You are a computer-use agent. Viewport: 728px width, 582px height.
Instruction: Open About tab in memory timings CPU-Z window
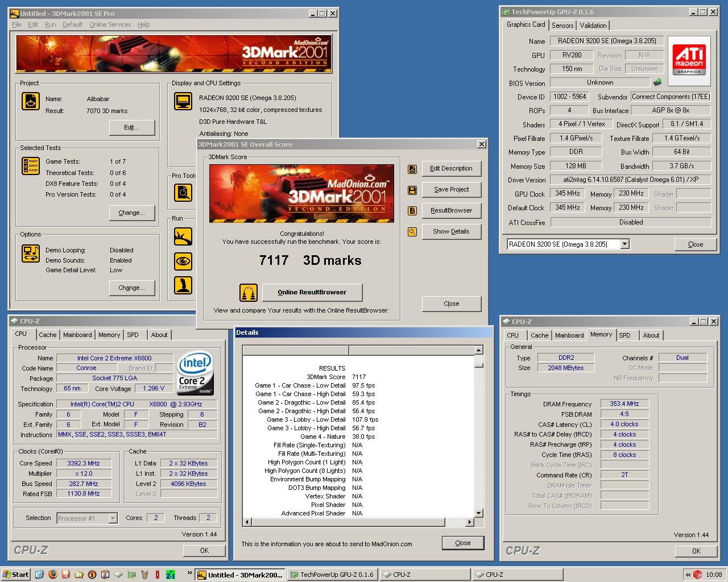tap(651, 335)
